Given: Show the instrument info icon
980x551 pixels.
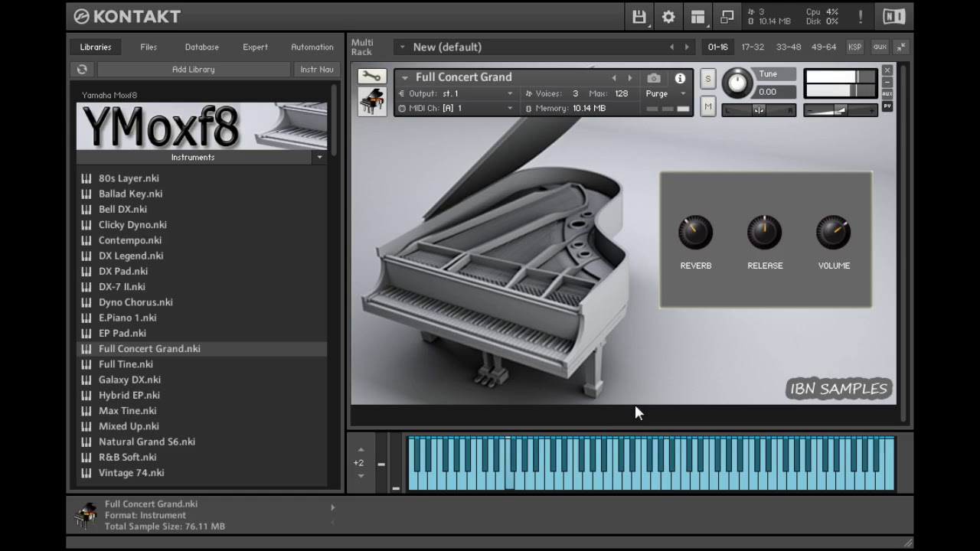Looking at the screenshot, I should 680,78.
